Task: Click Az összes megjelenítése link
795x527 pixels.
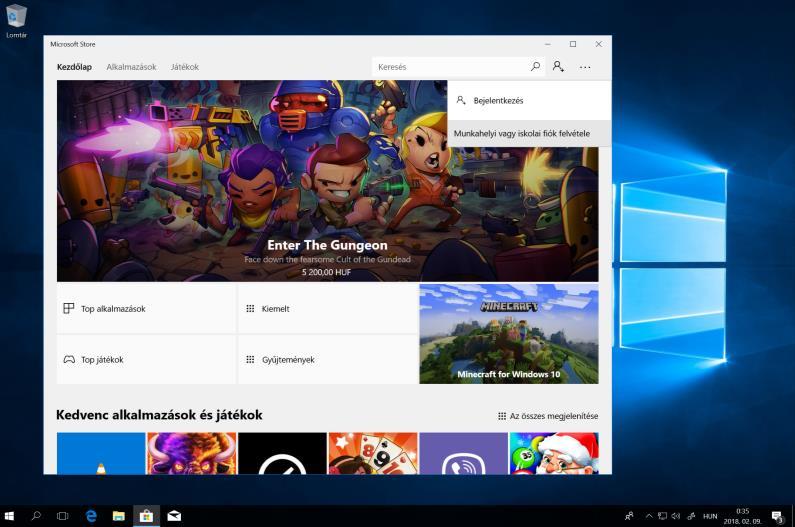Action: pyautogui.click(x=548, y=416)
